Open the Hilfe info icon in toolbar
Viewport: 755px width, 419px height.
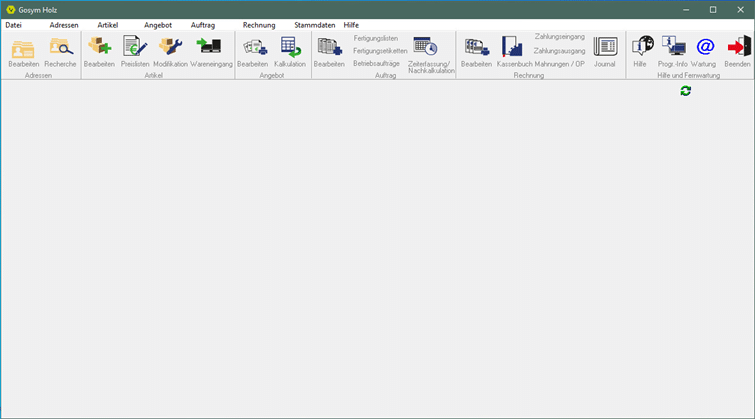pyautogui.click(x=643, y=47)
